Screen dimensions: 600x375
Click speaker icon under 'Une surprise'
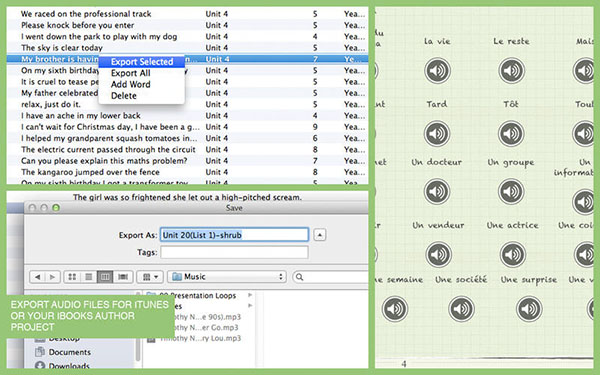click(529, 308)
